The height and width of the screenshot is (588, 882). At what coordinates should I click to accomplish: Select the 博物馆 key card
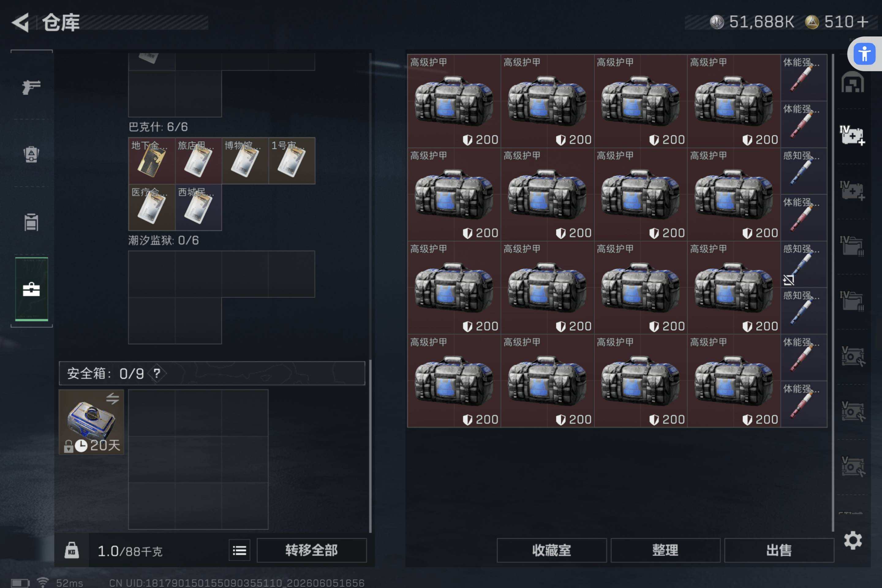click(x=245, y=161)
